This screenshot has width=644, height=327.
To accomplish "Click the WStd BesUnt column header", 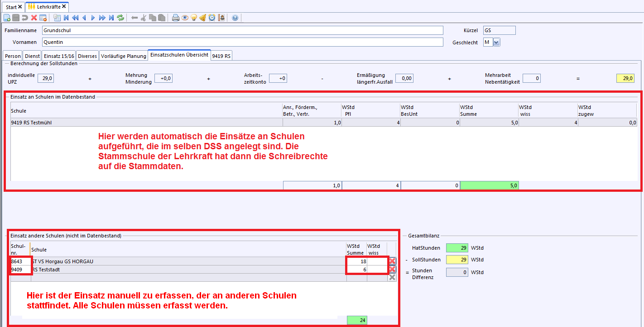I will click(429, 110).
